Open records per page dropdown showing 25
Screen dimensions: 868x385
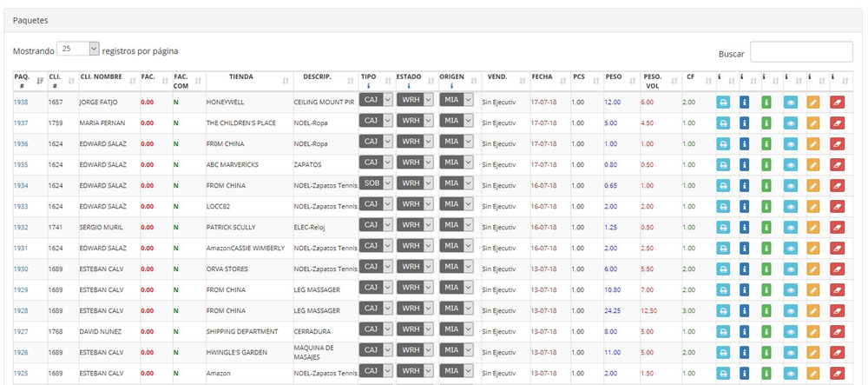(x=78, y=49)
